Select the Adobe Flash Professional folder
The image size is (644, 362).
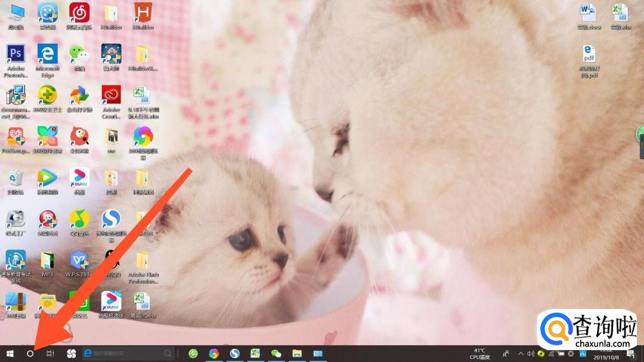point(143,266)
